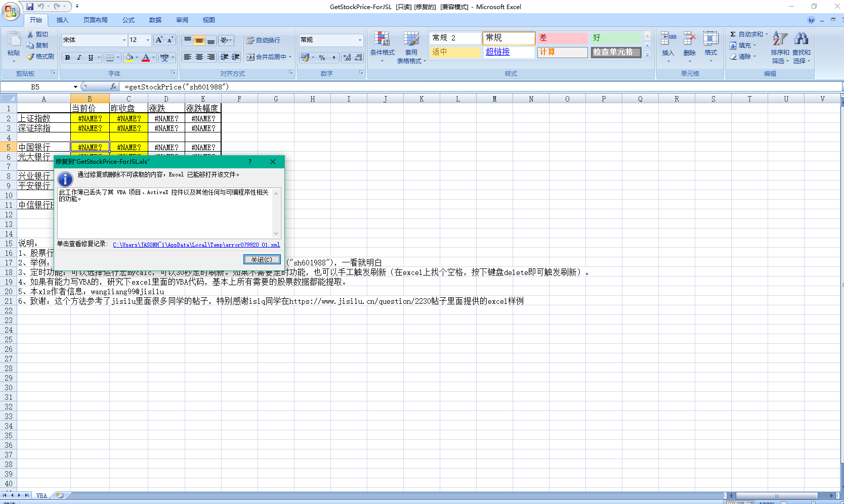844x504 pixels.
Task: Expand the Name Box dropdown arrow
Action: tap(75, 87)
